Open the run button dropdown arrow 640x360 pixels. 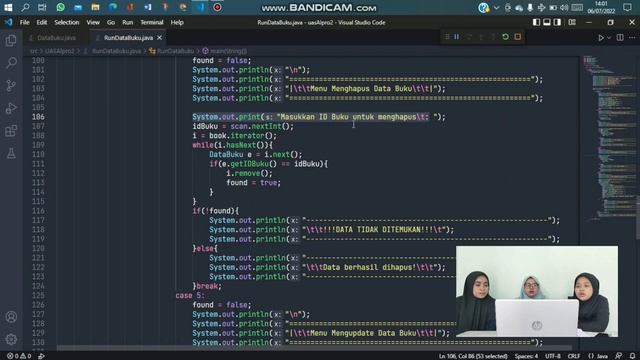tap(609, 38)
